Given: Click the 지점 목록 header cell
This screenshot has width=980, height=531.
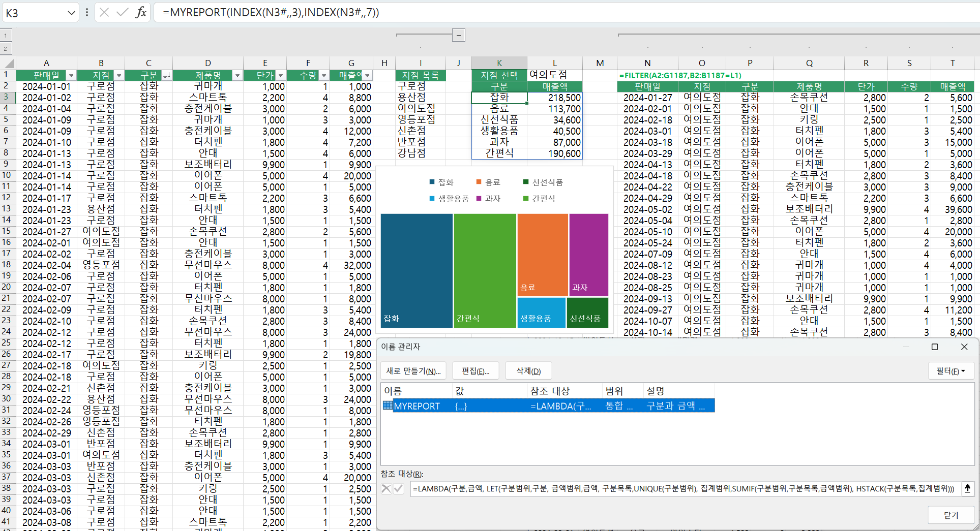Looking at the screenshot, I should click(x=421, y=75).
